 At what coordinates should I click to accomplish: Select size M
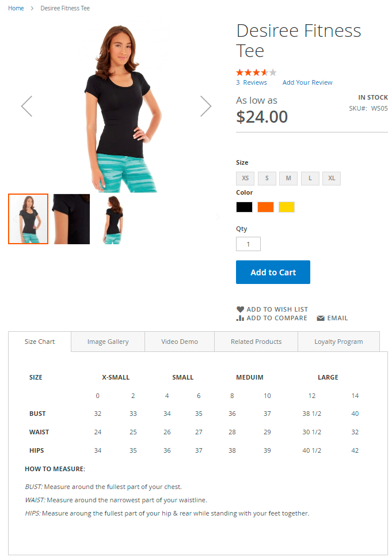[288, 179]
